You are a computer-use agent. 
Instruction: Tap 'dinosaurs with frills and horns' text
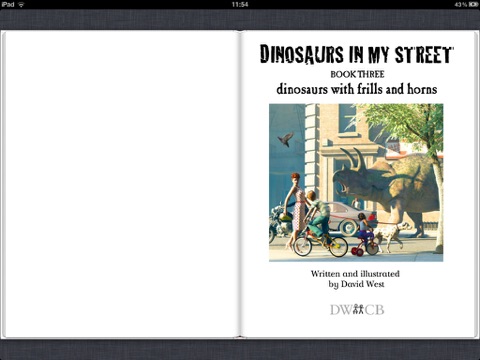click(357, 89)
